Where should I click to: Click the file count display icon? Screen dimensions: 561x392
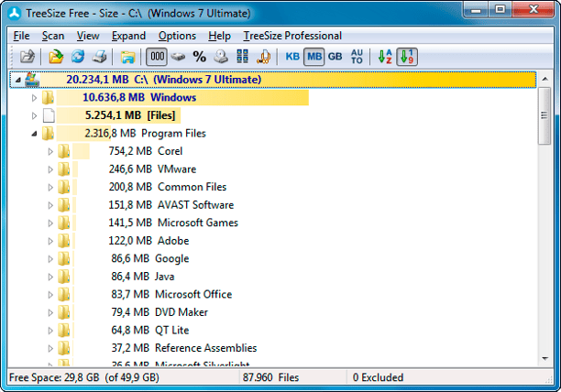pyautogui.click(x=221, y=57)
